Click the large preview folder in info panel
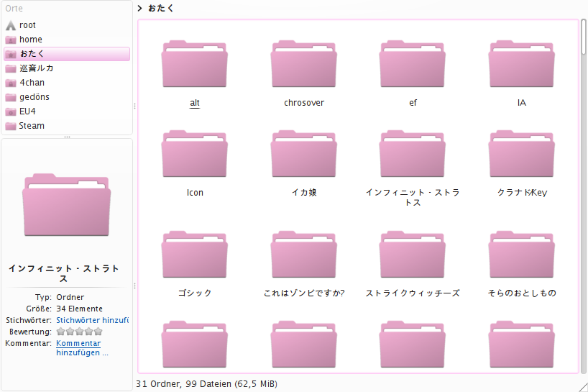 (x=66, y=205)
